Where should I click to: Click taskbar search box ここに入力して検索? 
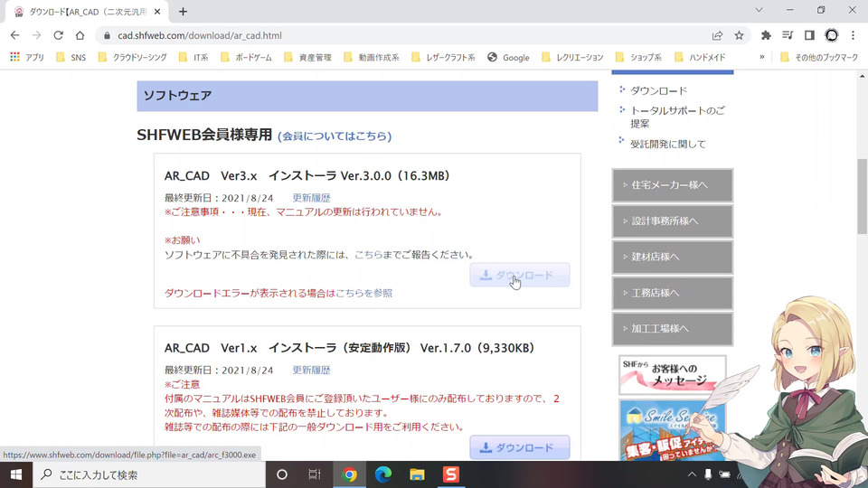(x=149, y=474)
